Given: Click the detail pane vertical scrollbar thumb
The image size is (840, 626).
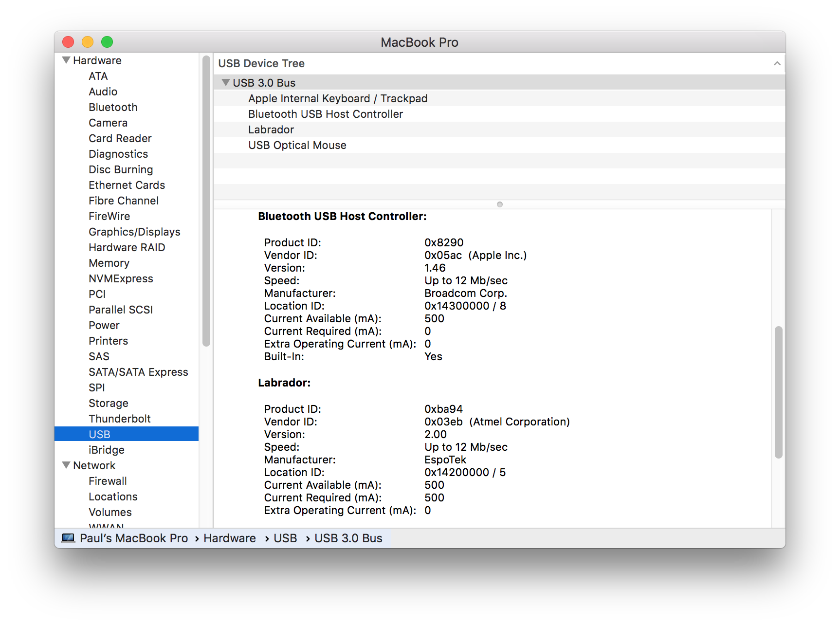Looking at the screenshot, I should (779, 392).
